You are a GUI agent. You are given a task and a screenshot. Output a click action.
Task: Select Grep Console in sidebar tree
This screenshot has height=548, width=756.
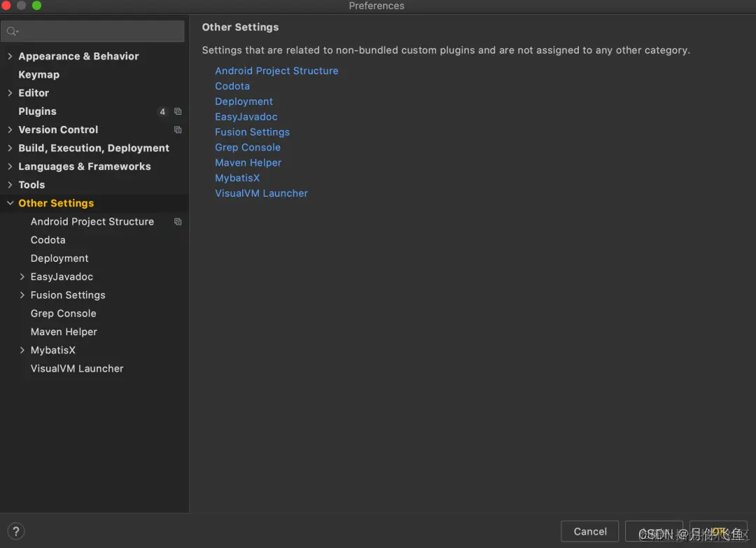(63, 314)
